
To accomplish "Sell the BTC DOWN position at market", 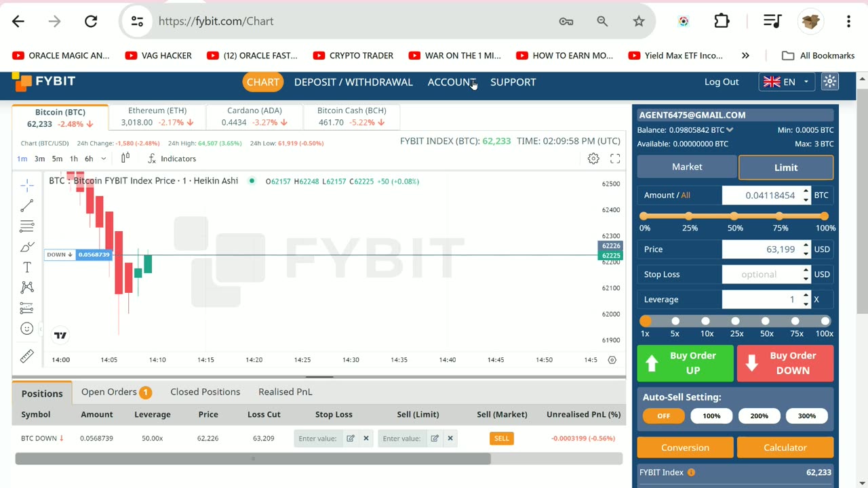I will click(x=502, y=439).
